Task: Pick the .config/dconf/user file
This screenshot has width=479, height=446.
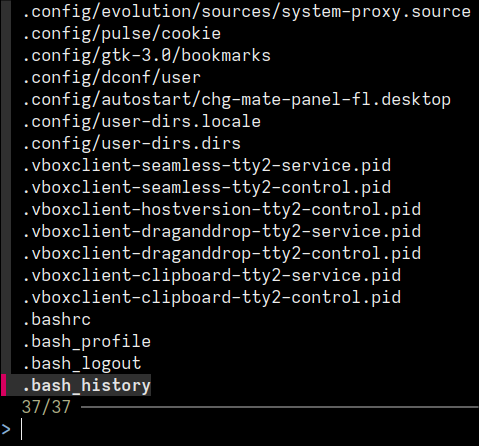Action: click(x=111, y=78)
